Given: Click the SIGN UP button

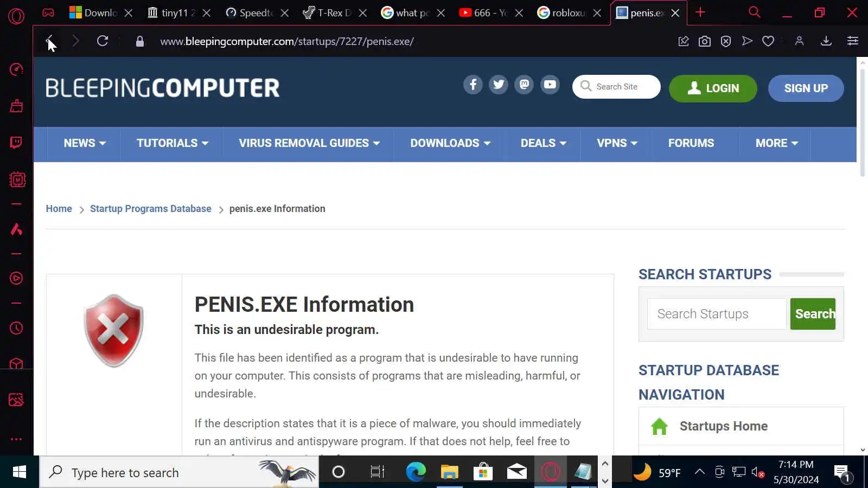Looking at the screenshot, I should coord(806,88).
